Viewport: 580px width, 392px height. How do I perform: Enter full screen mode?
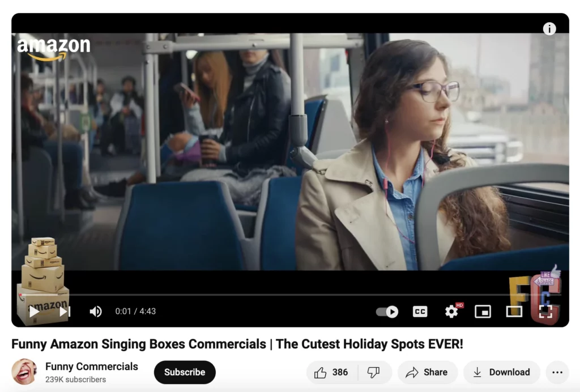pos(545,312)
